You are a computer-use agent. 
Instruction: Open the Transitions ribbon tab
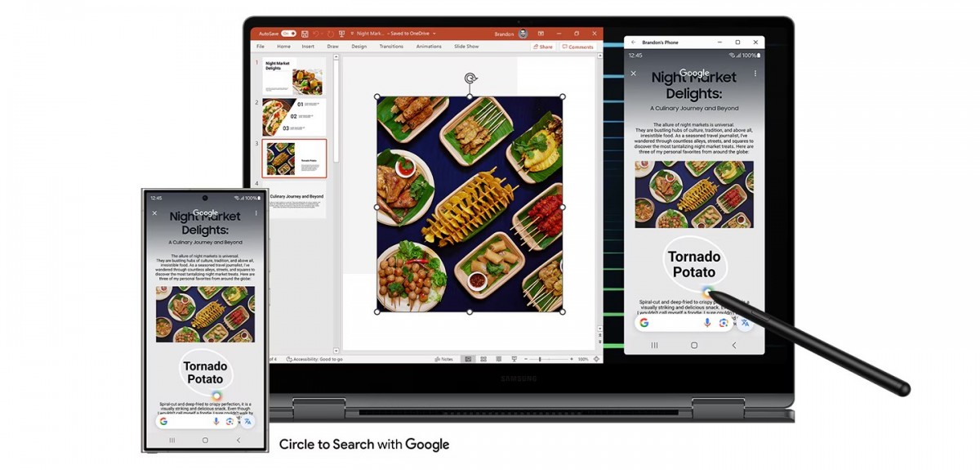click(391, 47)
